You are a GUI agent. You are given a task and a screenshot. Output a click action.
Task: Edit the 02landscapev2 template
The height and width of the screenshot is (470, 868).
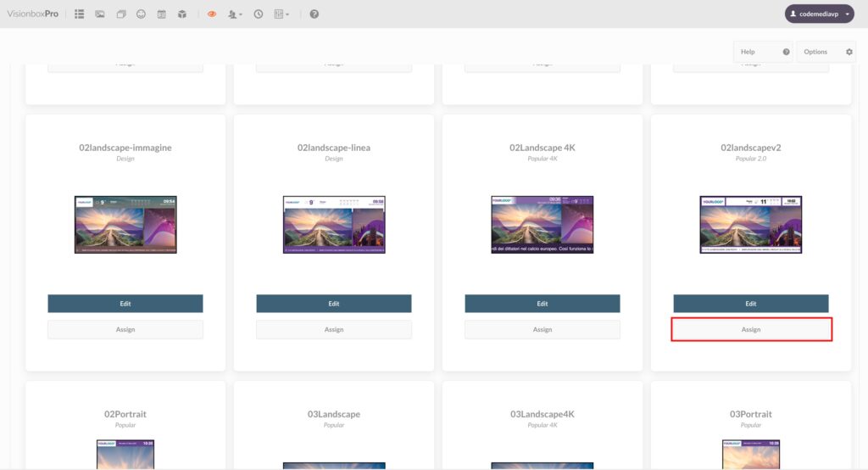pyautogui.click(x=751, y=303)
